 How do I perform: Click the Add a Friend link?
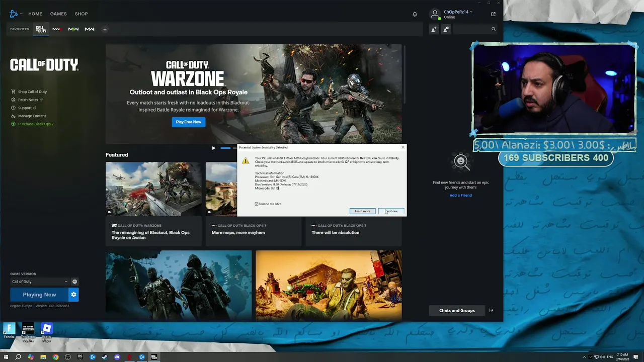[x=460, y=195]
